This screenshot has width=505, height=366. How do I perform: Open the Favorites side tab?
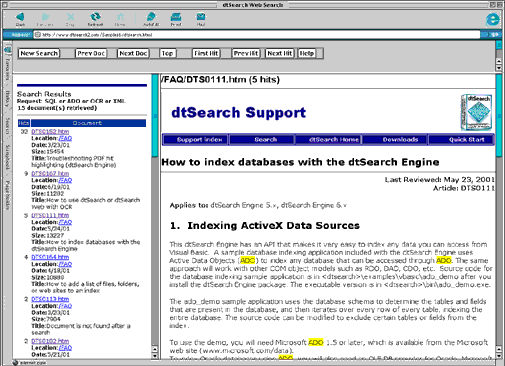coord(7,69)
